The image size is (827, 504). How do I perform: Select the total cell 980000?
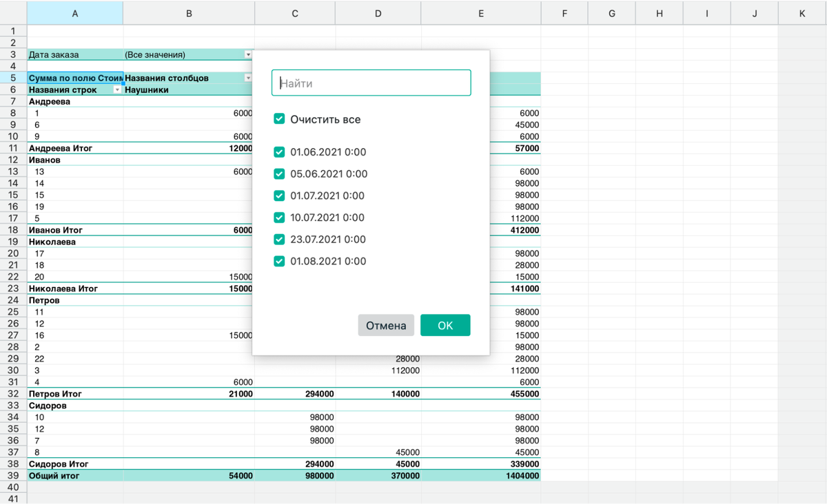coord(295,476)
